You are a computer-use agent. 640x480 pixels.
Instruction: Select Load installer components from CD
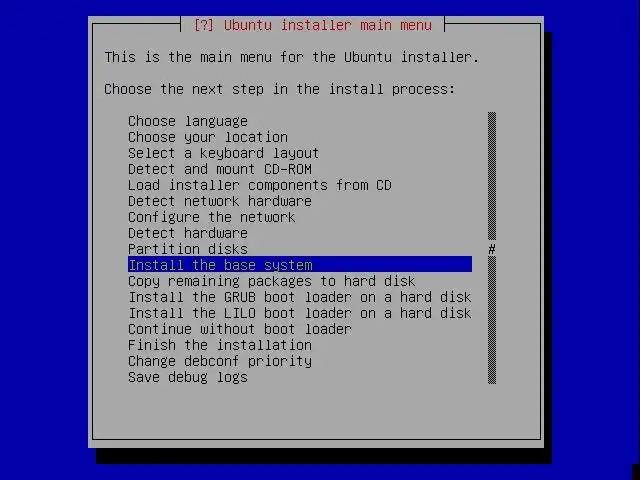(260, 185)
